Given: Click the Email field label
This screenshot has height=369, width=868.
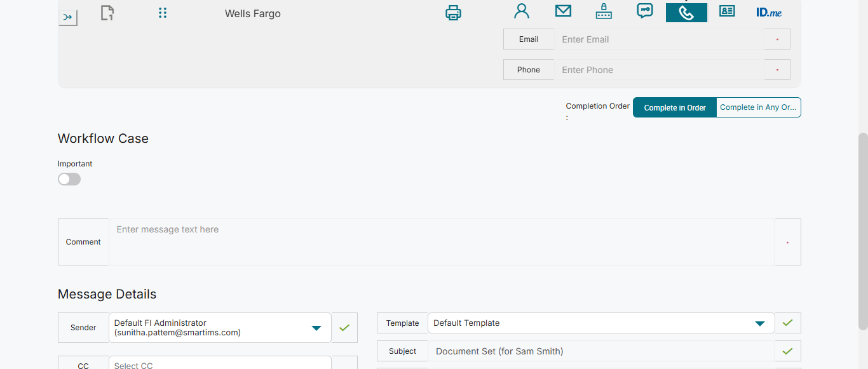Looking at the screenshot, I should click(529, 39).
